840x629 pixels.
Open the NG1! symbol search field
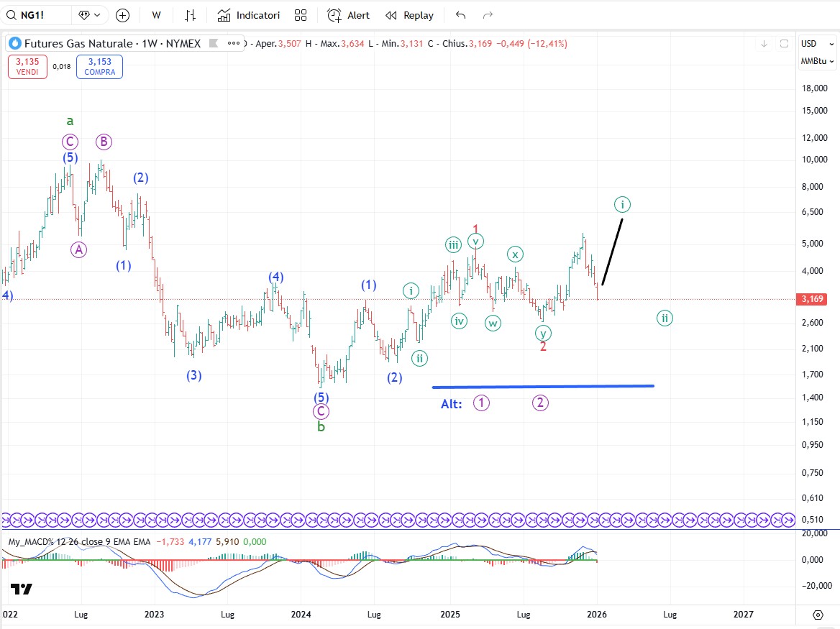click(x=36, y=15)
